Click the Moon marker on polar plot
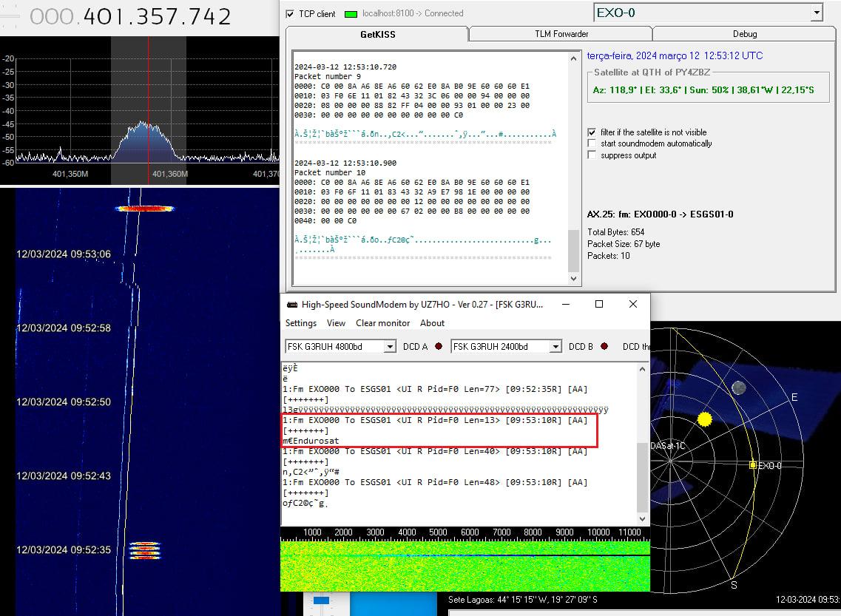 [x=738, y=387]
